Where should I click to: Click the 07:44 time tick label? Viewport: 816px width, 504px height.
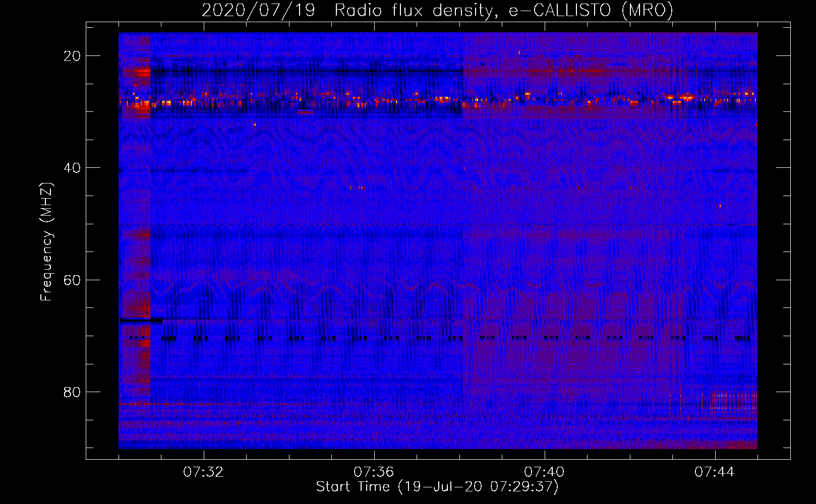pyautogui.click(x=715, y=472)
